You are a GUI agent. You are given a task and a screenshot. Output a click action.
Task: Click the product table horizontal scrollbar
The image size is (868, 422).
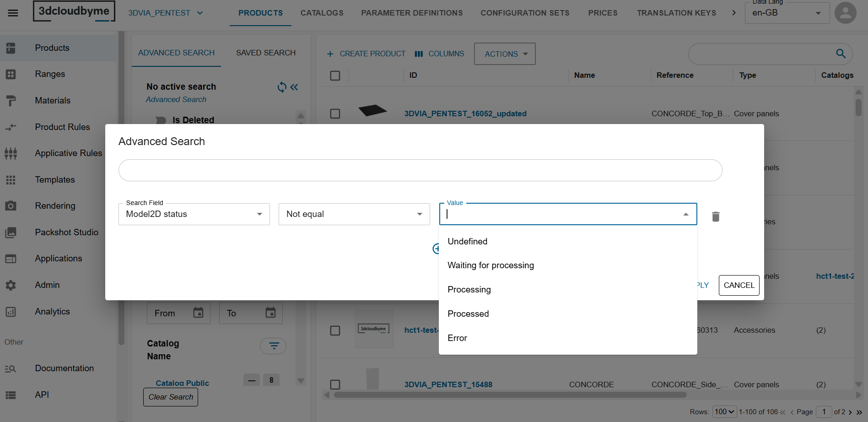[510, 395]
